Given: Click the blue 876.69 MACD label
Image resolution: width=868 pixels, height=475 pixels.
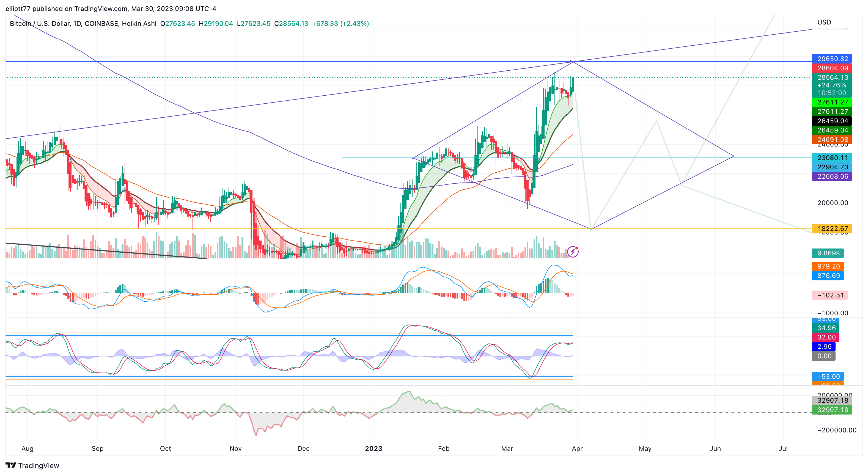Looking at the screenshot, I should (828, 276).
